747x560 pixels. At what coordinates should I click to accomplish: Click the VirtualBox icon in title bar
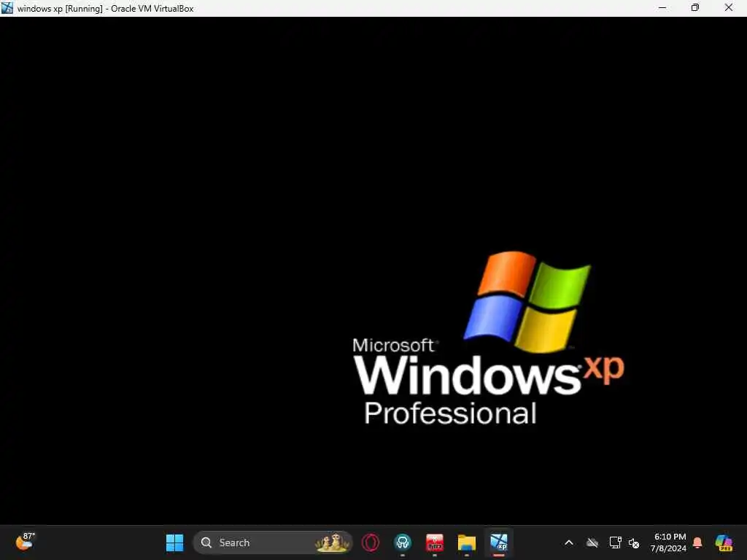[7, 8]
